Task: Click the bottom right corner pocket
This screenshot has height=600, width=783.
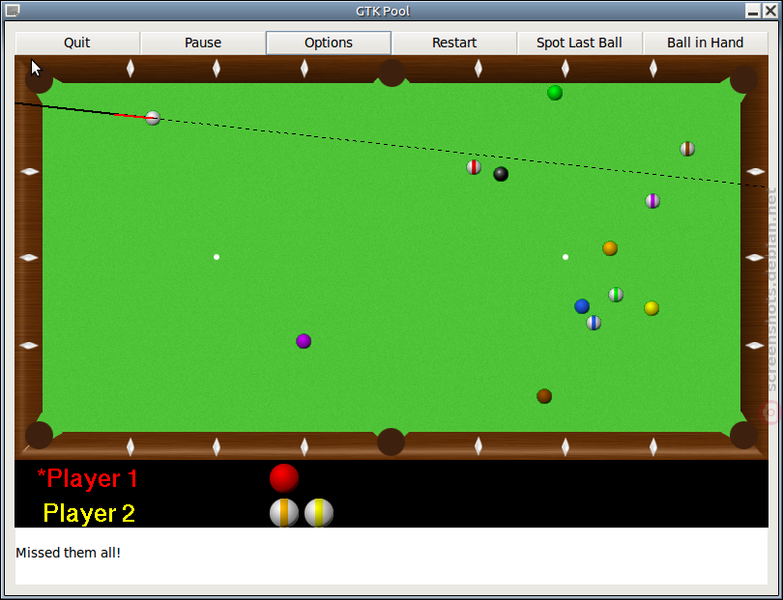Action: [744, 435]
